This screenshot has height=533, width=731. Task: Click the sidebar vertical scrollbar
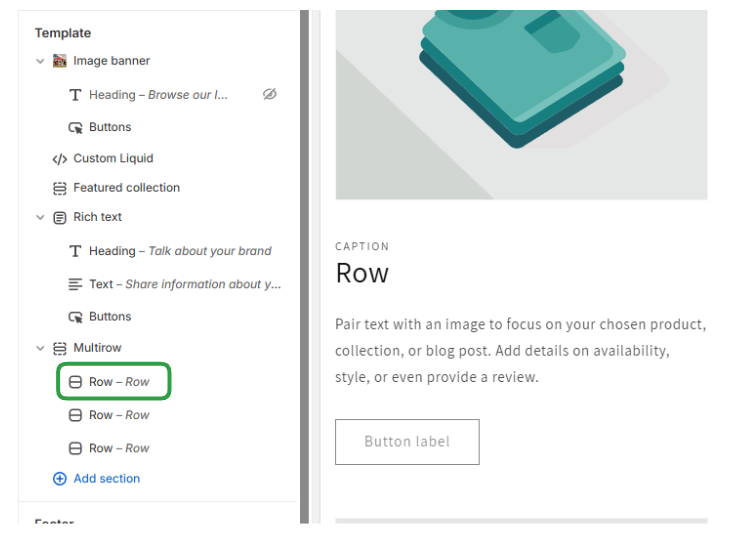[304, 260]
